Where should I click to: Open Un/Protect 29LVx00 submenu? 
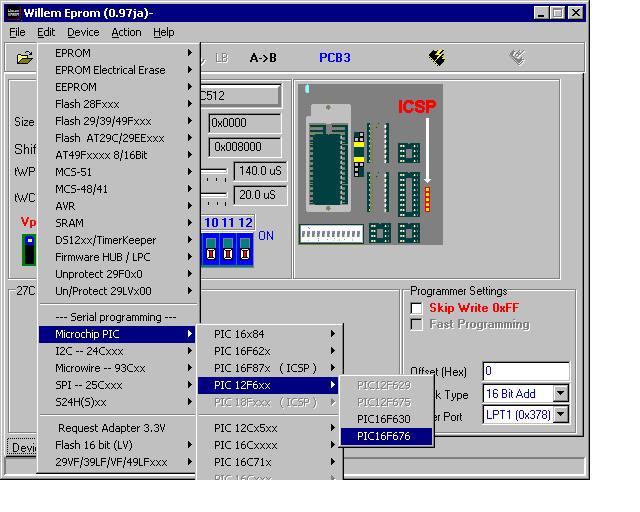pos(117,291)
